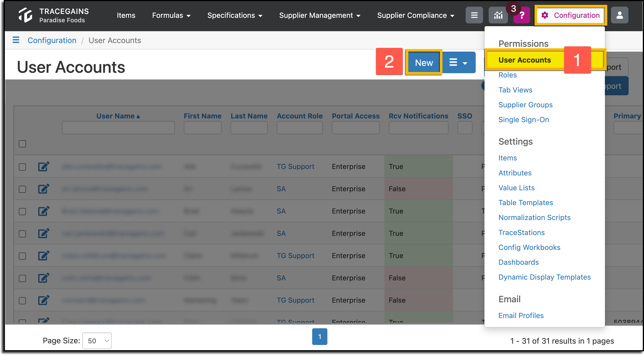Open Table Templates menu entry
The image size is (644, 355).
pos(526,203)
